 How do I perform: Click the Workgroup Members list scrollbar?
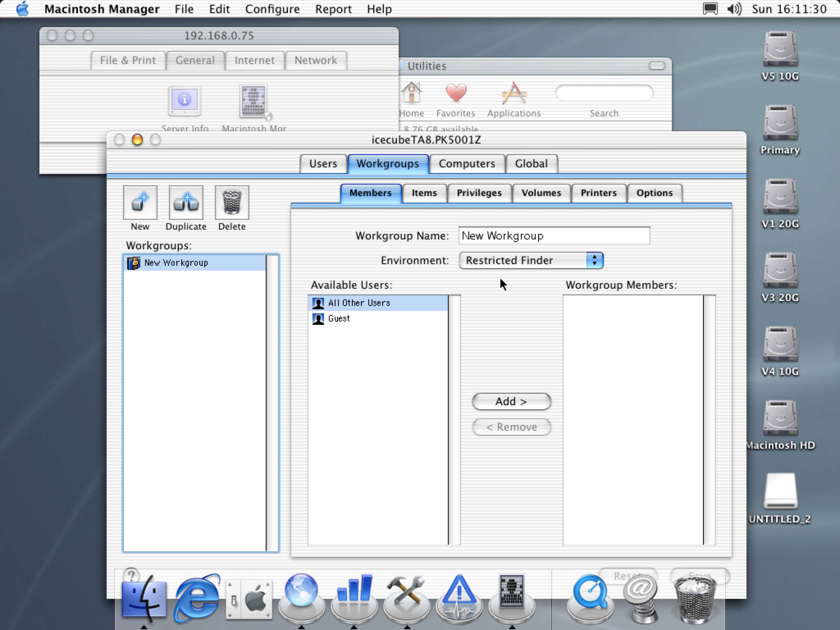pos(709,420)
